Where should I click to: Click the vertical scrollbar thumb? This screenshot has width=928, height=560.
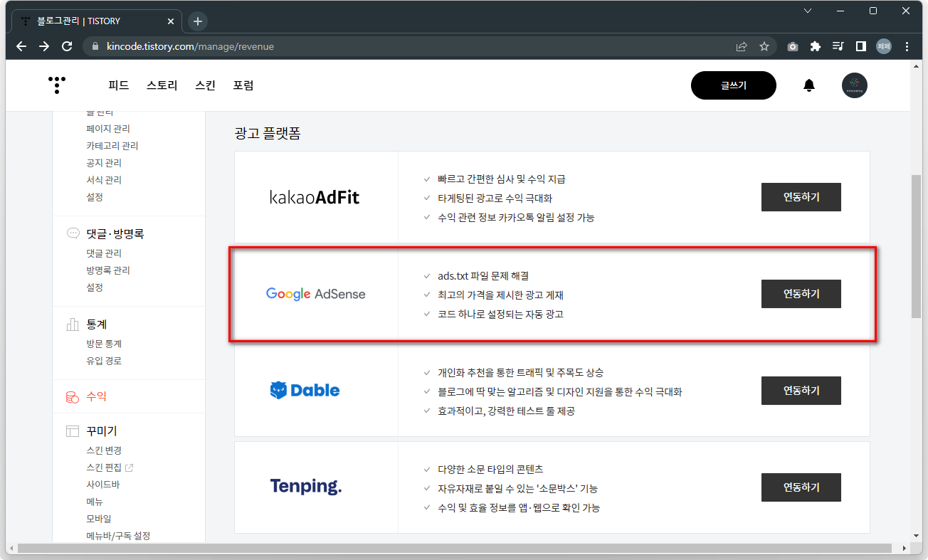[x=917, y=245]
